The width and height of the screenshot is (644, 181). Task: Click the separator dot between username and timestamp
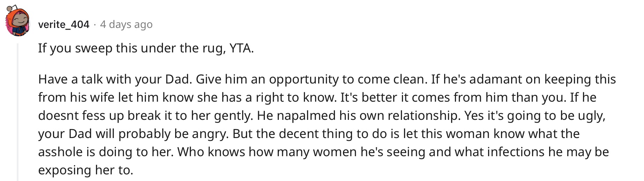[x=95, y=25]
